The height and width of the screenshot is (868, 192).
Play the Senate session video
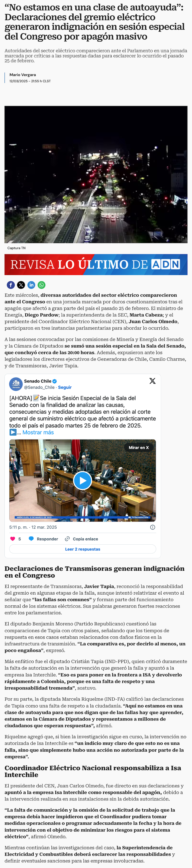[83, 480]
